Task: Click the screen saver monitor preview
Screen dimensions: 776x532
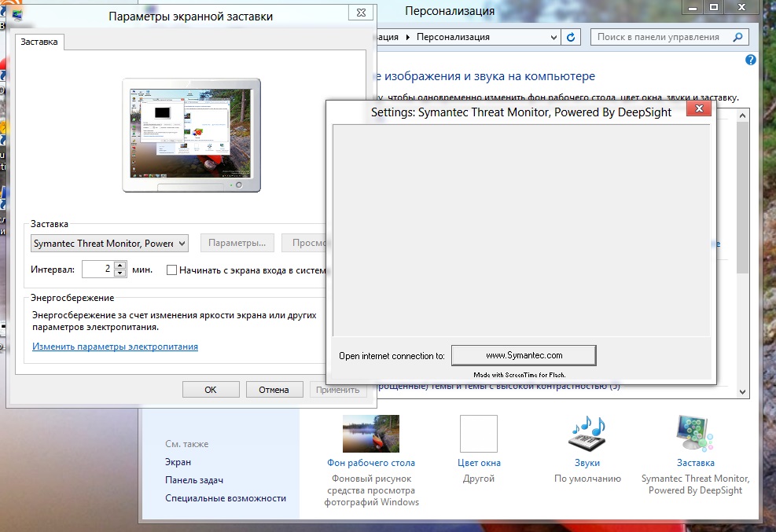Action: (192, 135)
